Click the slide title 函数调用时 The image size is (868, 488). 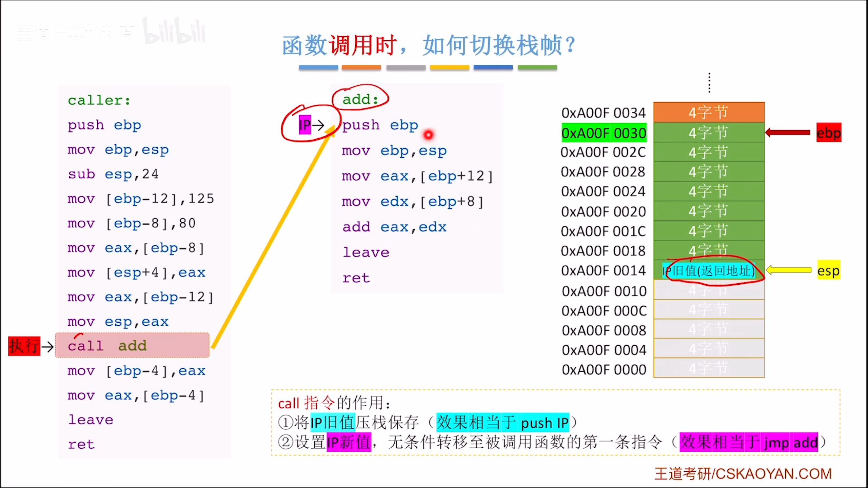[339, 46]
